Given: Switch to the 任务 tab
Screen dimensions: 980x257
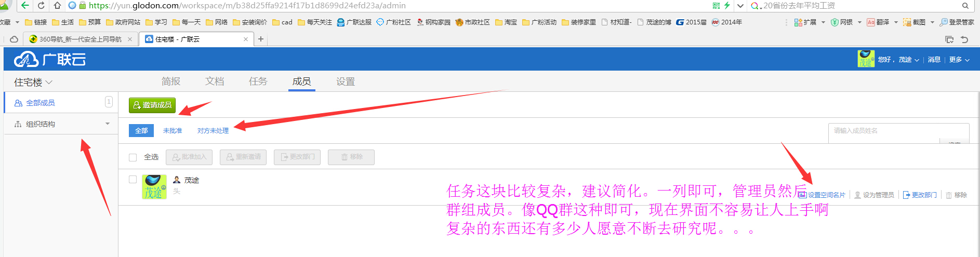Looking at the screenshot, I should click(258, 82).
